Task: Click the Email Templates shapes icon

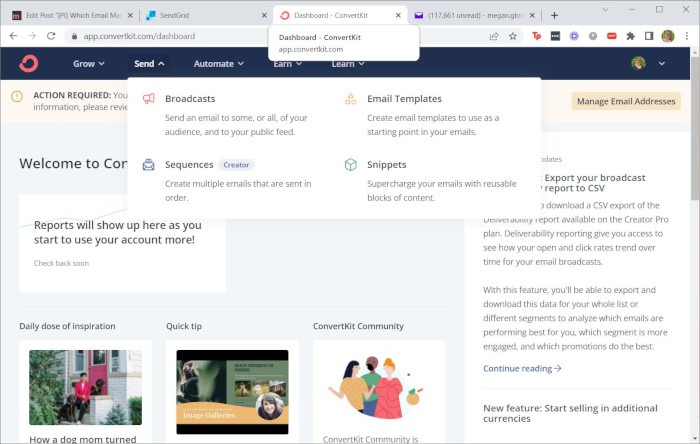Action: [351, 99]
